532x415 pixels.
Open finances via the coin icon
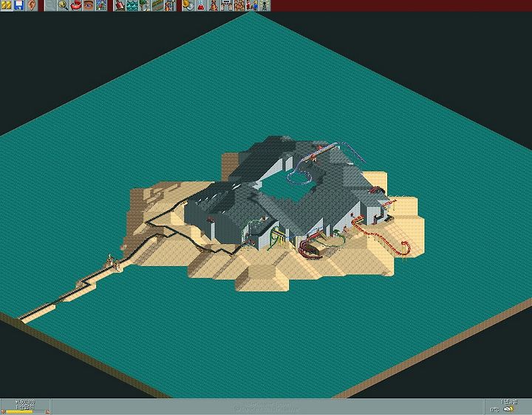[x=188, y=5]
